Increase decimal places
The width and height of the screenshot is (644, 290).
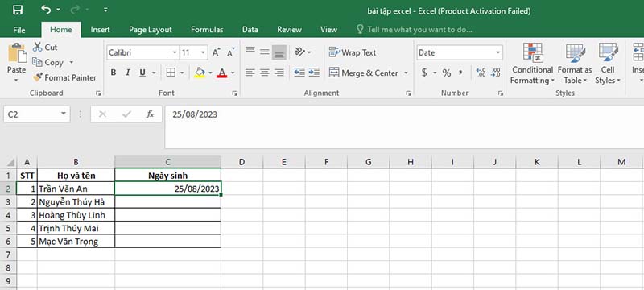tap(481, 72)
